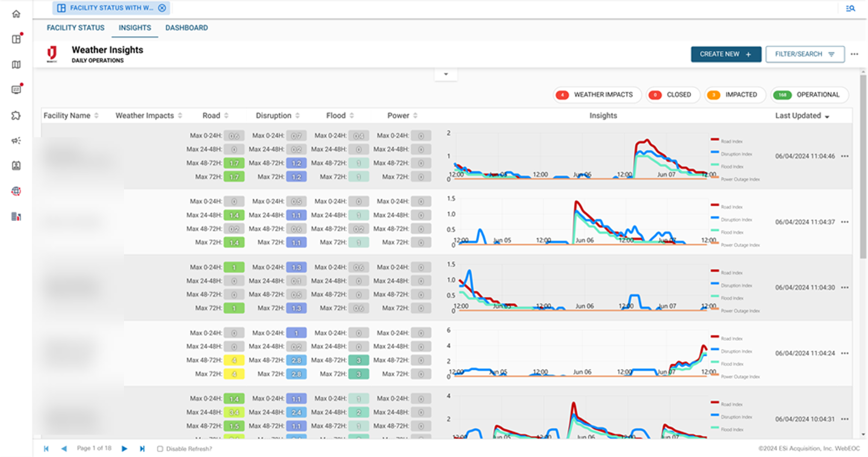This screenshot has width=868, height=457.
Task: Go to the next page of facilities
Action: click(x=125, y=448)
